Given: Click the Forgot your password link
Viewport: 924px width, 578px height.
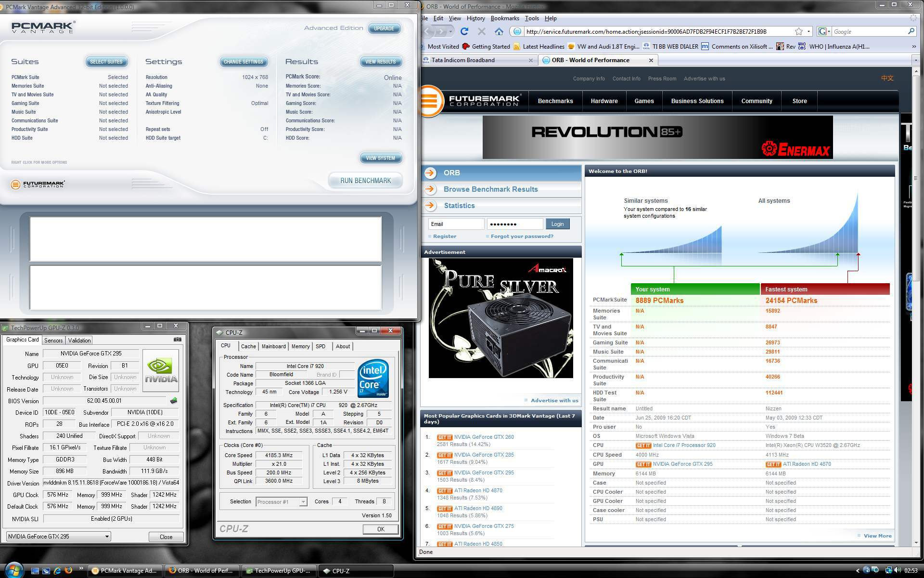Looking at the screenshot, I should 522,236.
